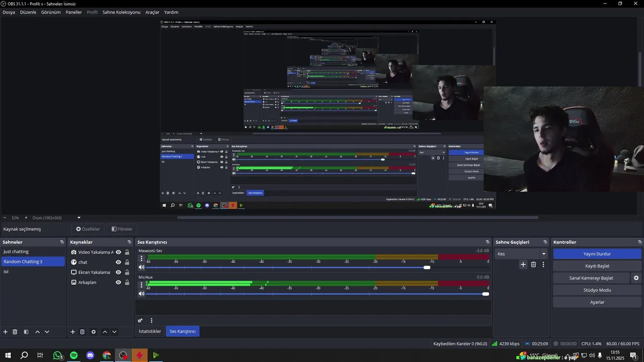Switch to the Ses Karıştırıcı tab

(183, 331)
